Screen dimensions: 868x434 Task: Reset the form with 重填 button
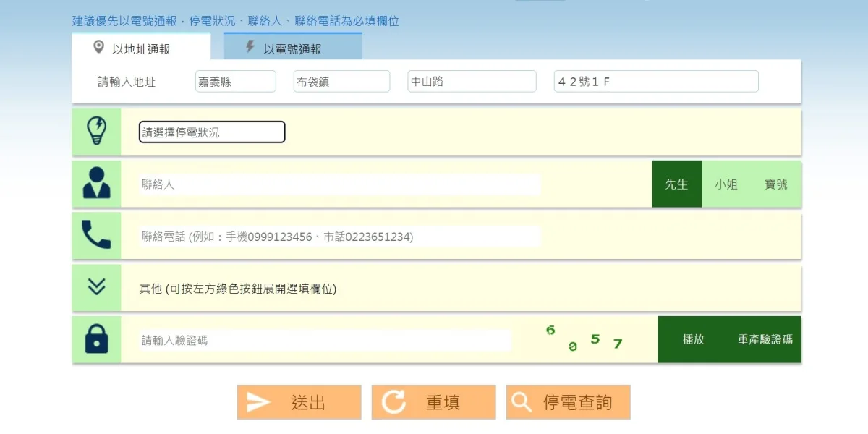point(434,402)
